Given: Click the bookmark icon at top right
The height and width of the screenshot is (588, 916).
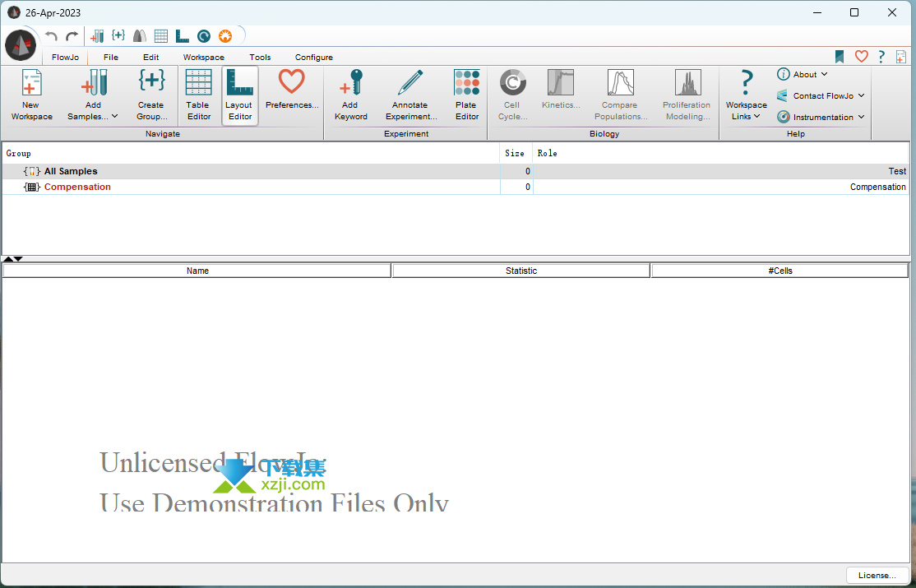Looking at the screenshot, I should pos(840,56).
